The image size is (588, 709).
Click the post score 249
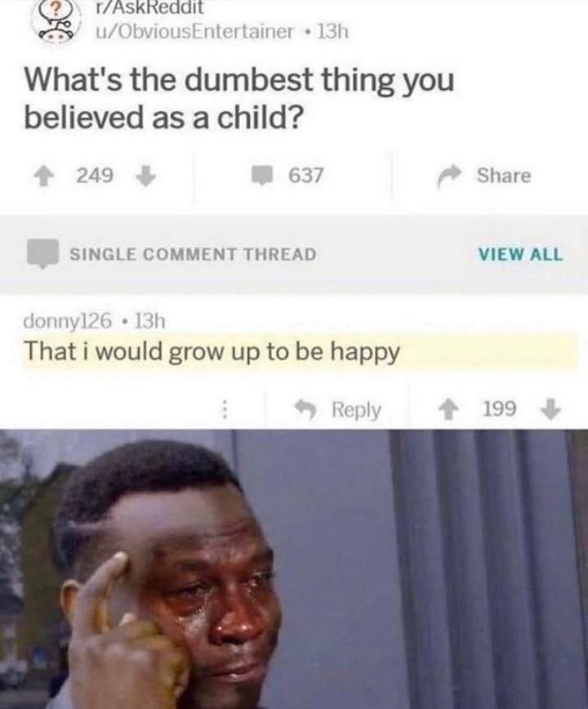[x=95, y=176]
